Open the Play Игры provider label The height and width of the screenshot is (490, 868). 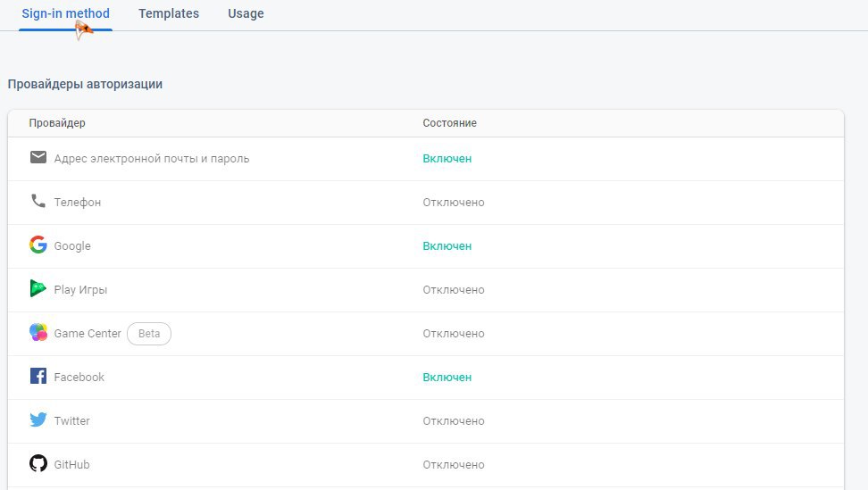81,290
